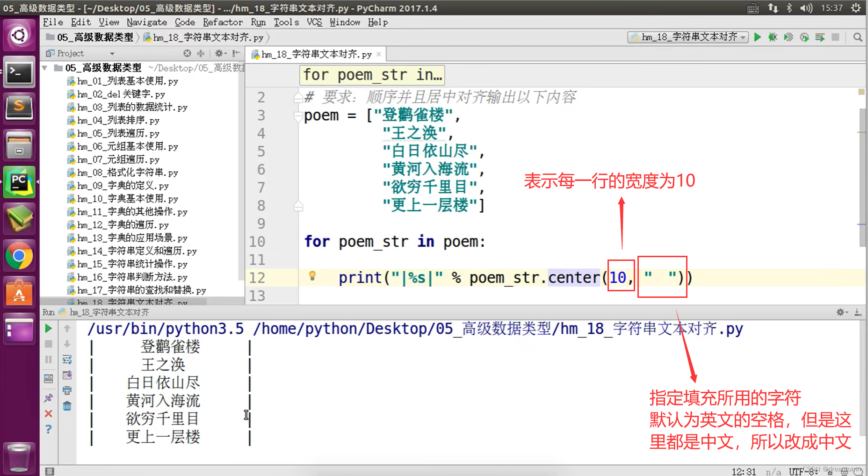Open run configuration dropdown hm_18

[688, 37]
